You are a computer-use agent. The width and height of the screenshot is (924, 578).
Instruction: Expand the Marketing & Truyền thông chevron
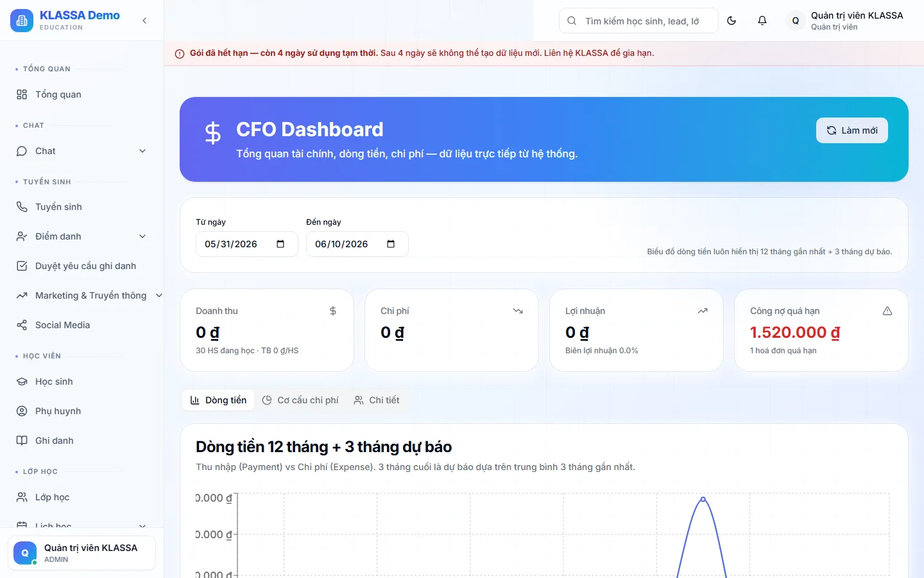pyautogui.click(x=158, y=295)
